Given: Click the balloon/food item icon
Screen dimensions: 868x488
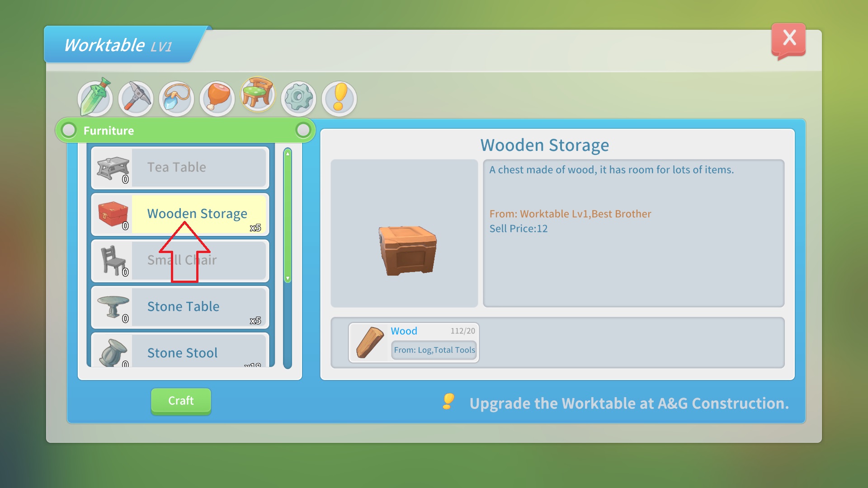Looking at the screenshot, I should pos(217,97).
